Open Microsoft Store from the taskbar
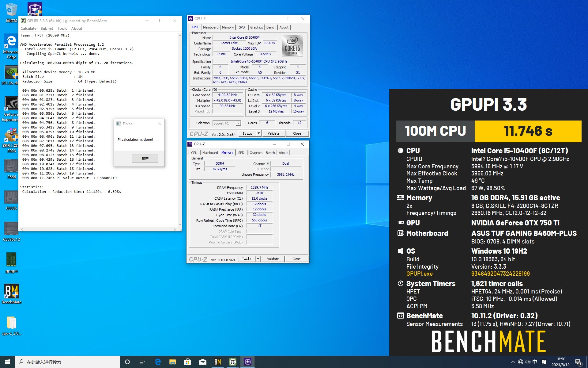The image size is (588, 368). click(x=187, y=362)
